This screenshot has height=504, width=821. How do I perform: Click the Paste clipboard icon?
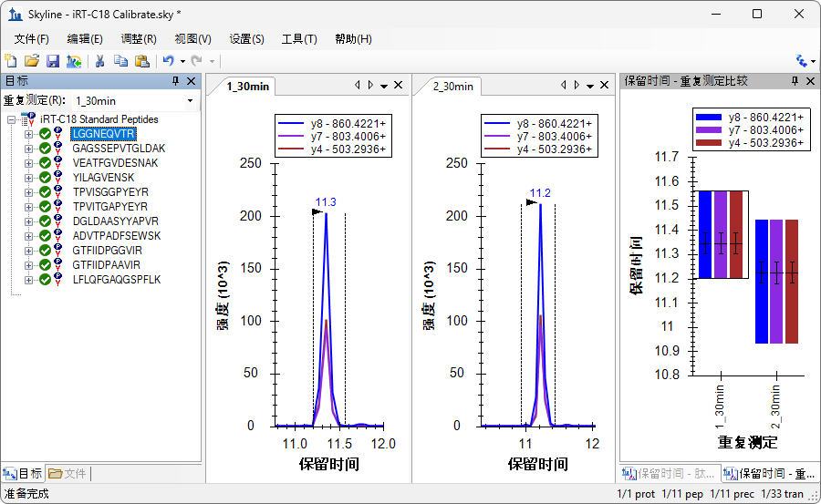(141, 61)
